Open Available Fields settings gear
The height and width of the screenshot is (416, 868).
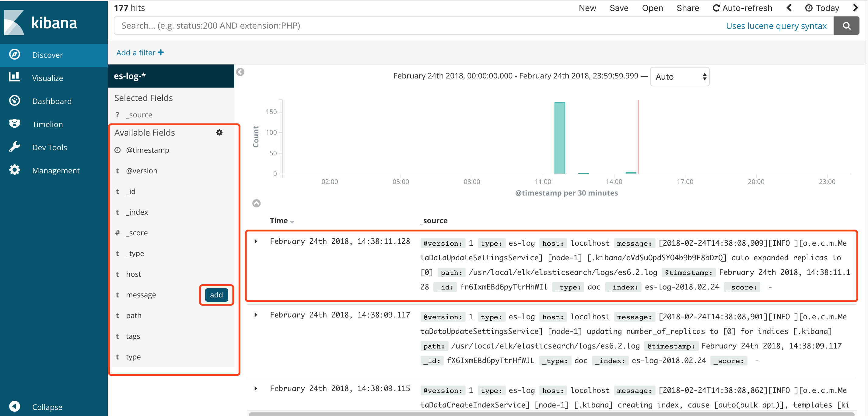(219, 132)
